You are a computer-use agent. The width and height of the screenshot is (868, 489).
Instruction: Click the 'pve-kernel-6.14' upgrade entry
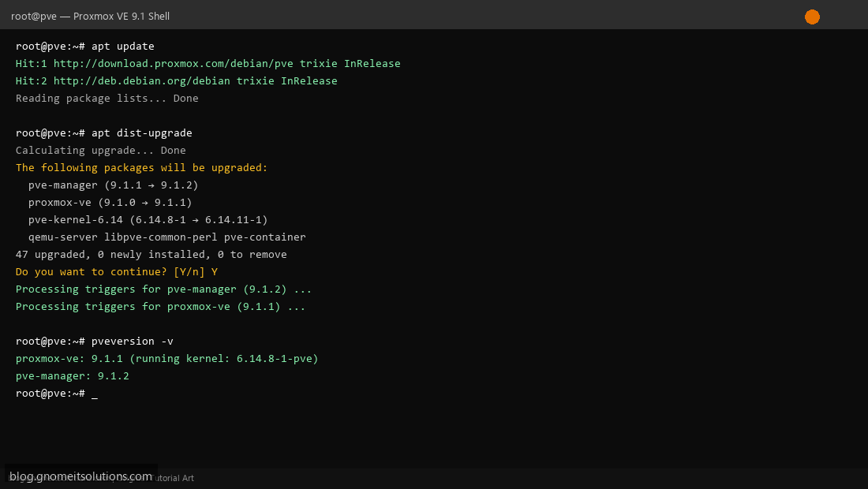point(148,219)
